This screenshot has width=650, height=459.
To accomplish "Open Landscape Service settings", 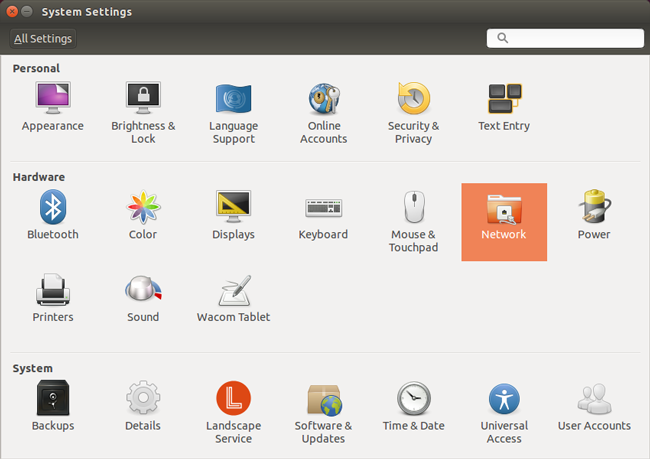I will (x=233, y=412).
